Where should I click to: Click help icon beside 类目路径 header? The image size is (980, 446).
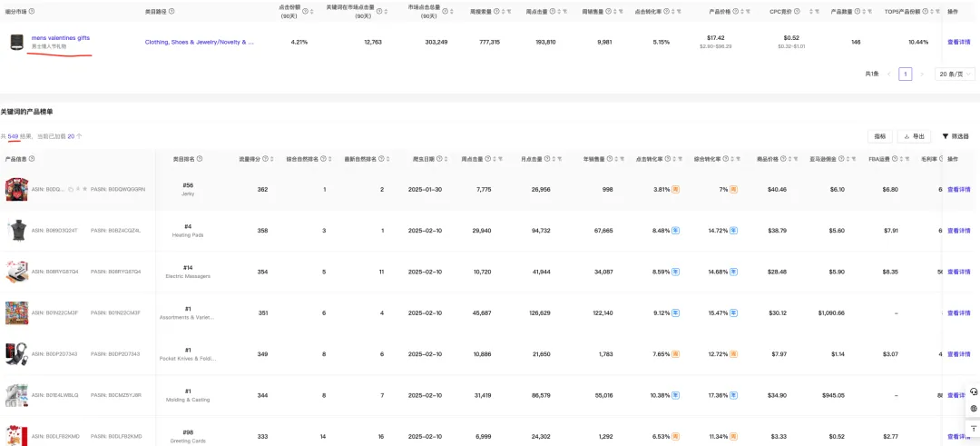pos(171,11)
